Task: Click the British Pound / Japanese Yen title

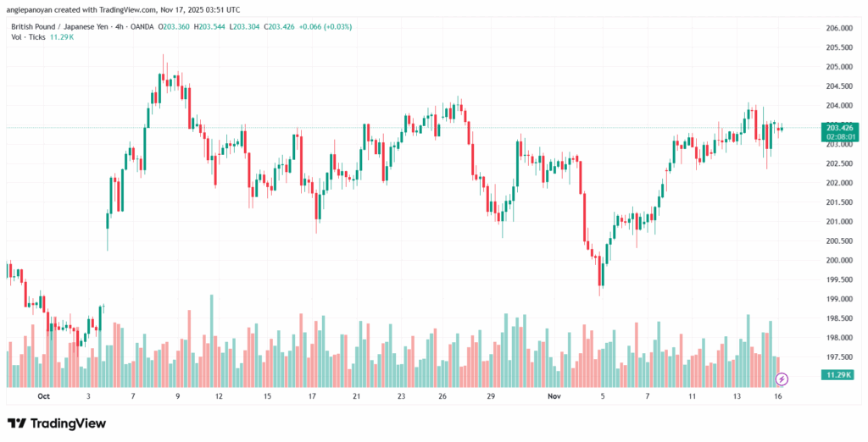Action: coord(60,27)
